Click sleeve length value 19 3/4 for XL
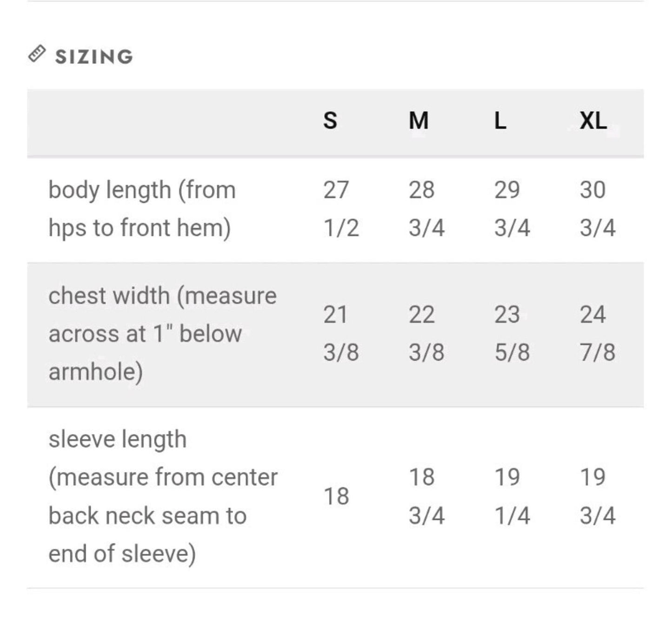Image resolution: width=672 pixels, height=644 pixels. (x=598, y=496)
